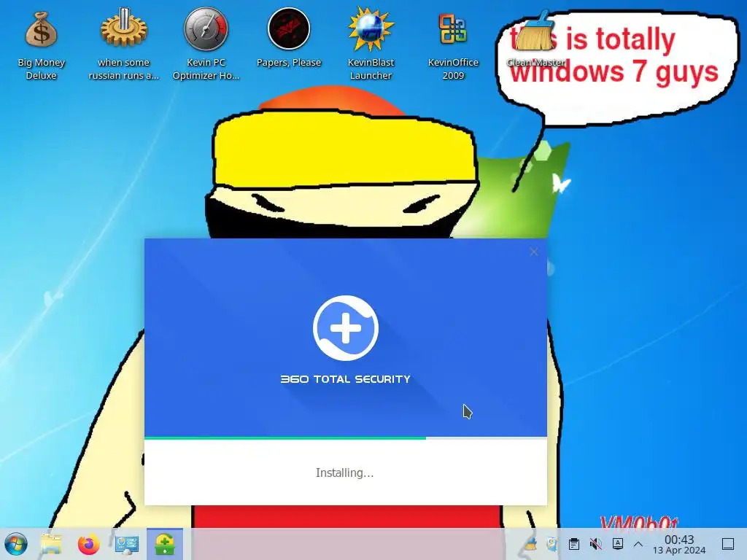Click the 'Installing...' status text

344,472
